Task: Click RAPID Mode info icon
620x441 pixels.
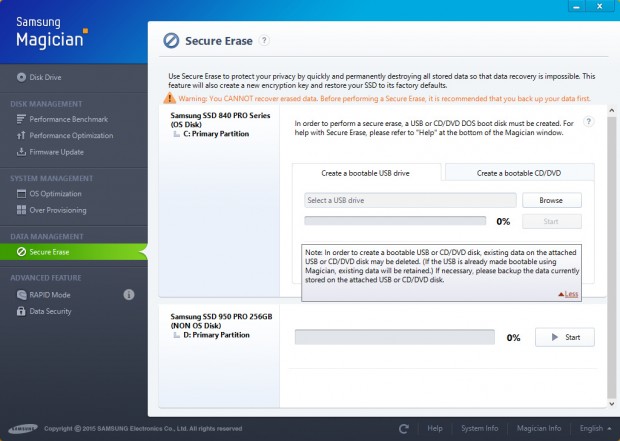Action: point(129,295)
